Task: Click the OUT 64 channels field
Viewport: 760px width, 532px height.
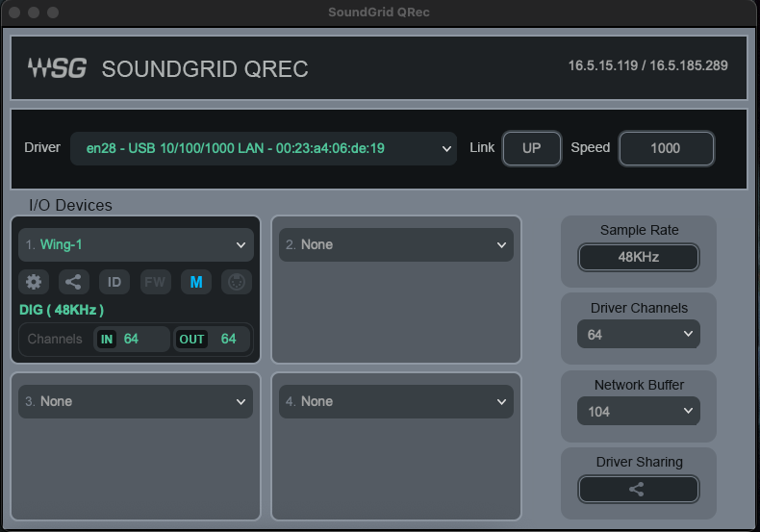Action: [212, 339]
